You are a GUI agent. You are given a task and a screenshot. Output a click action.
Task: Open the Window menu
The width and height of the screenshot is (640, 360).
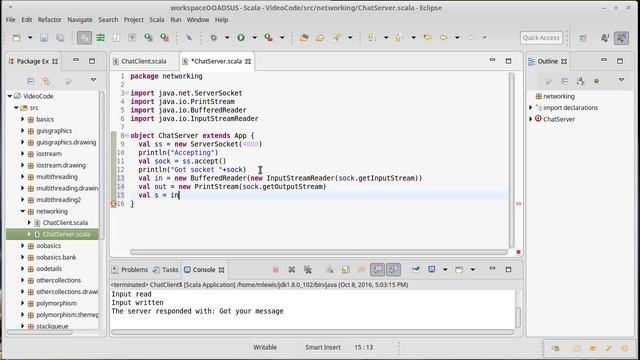[x=198, y=20]
